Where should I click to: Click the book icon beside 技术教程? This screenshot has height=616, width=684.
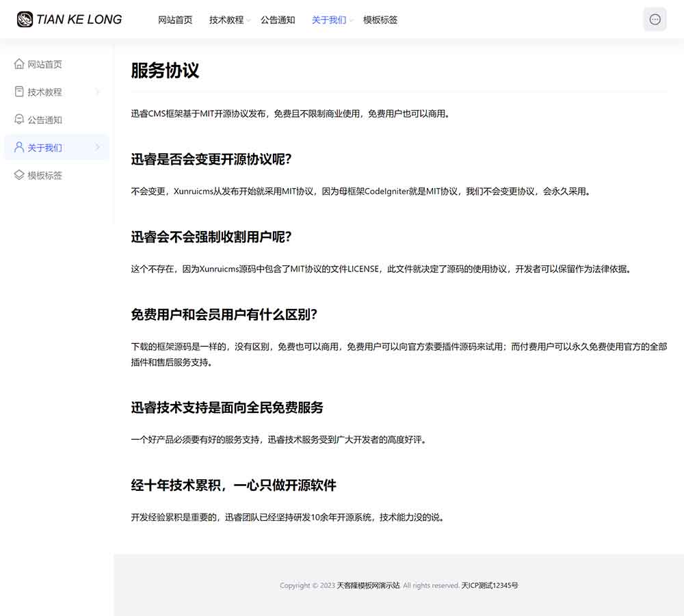point(19,92)
